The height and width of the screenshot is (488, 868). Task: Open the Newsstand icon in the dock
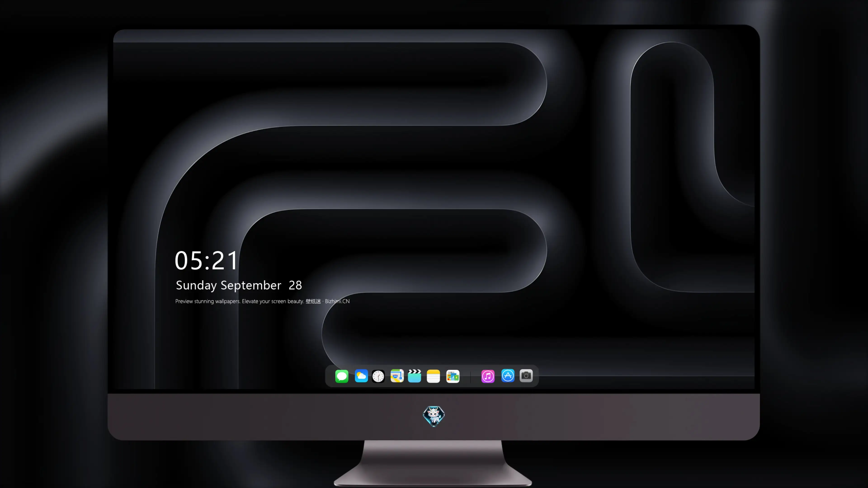click(x=453, y=376)
